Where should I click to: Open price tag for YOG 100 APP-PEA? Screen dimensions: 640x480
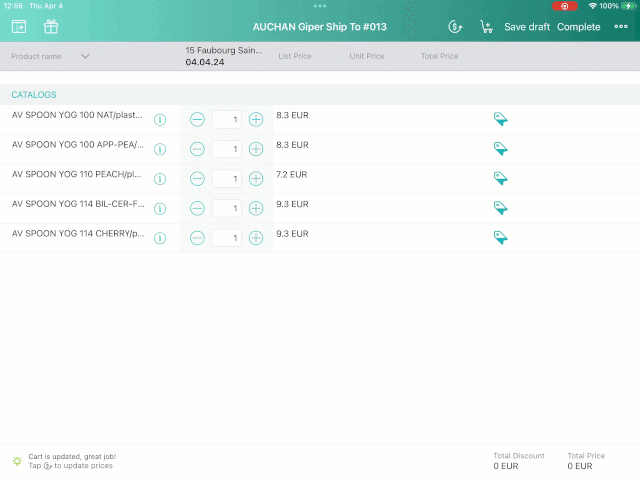click(500, 149)
